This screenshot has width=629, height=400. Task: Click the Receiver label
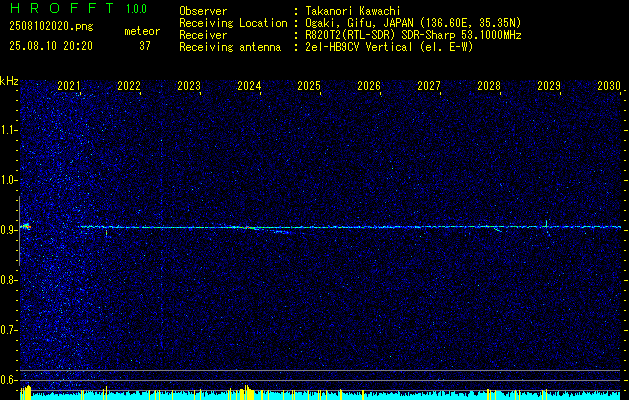[x=203, y=35]
